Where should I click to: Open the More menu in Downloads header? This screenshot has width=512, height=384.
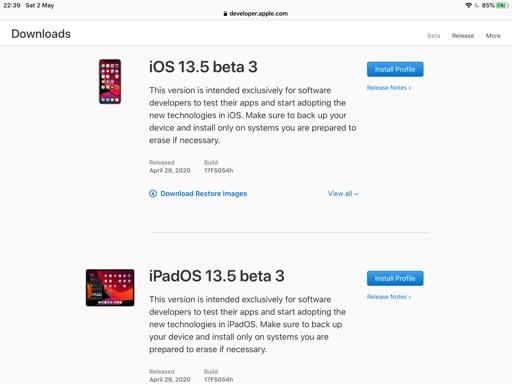(x=493, y=36)
